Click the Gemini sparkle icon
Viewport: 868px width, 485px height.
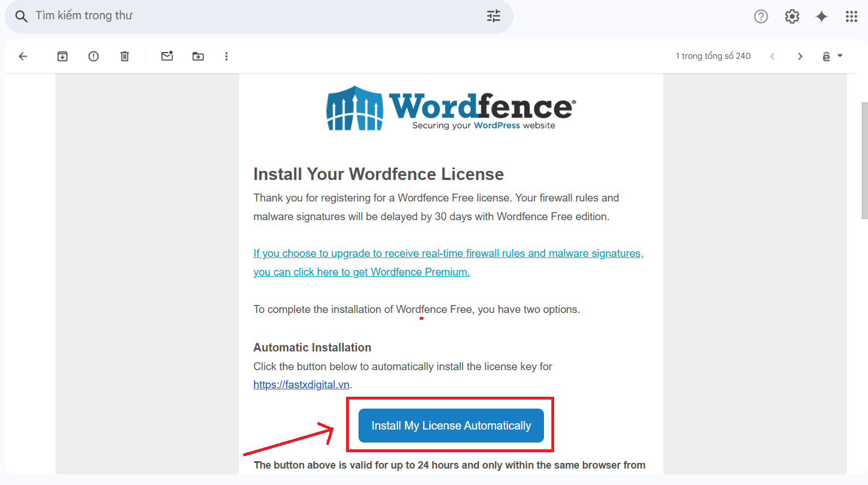click(822, 16)
